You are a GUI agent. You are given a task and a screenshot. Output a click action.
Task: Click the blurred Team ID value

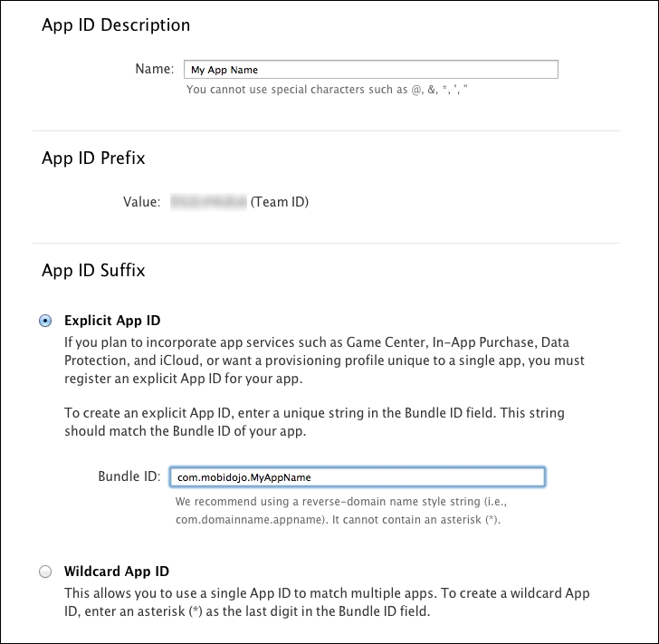click(x=208, y=202)
